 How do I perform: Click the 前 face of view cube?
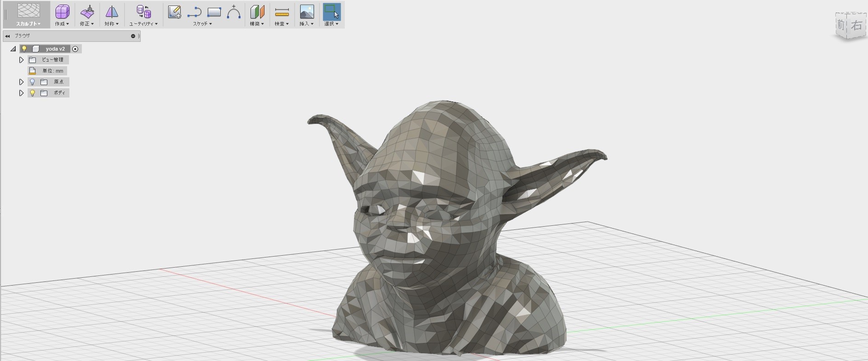tap(841, 25)
